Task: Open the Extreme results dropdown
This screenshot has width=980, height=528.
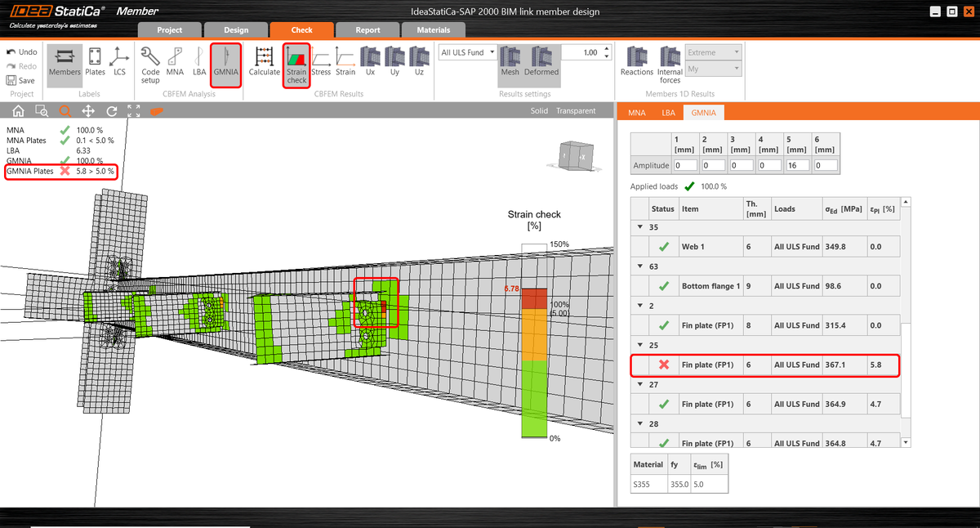Action: coord(714,51)
